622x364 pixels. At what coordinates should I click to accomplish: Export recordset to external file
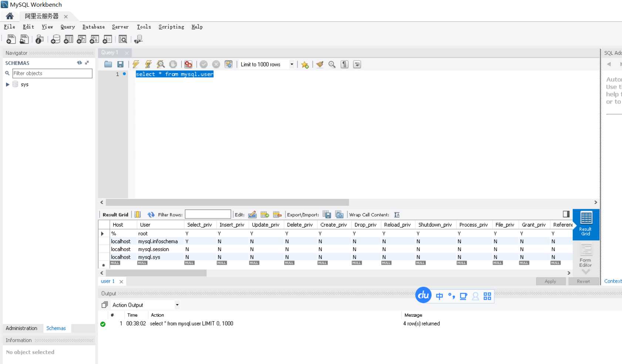tap(327, 214)
